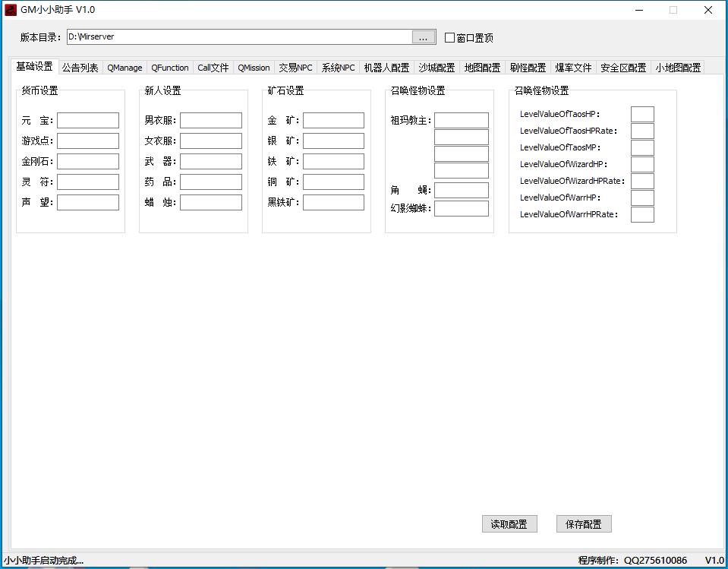Click the 读取配置 (read config) button
Image resolution: width=728 pixels, height=569 pixels.
(509, 523)
